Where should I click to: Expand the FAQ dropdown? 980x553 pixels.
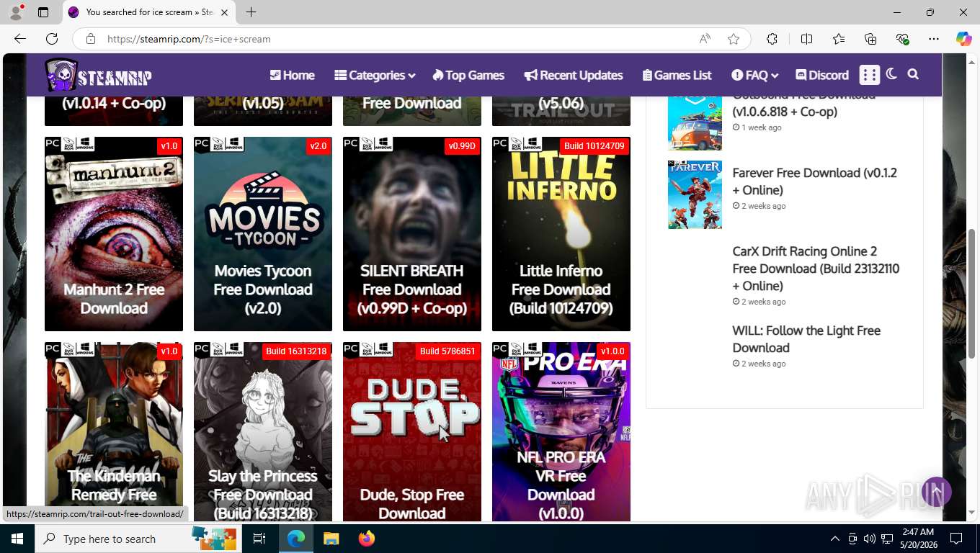tap(754, 75)
